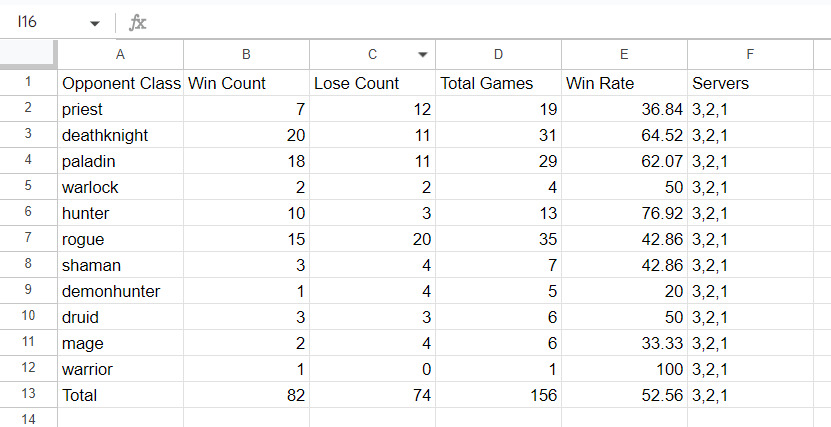Open the Name box dropdown arrow

point(95,23)
